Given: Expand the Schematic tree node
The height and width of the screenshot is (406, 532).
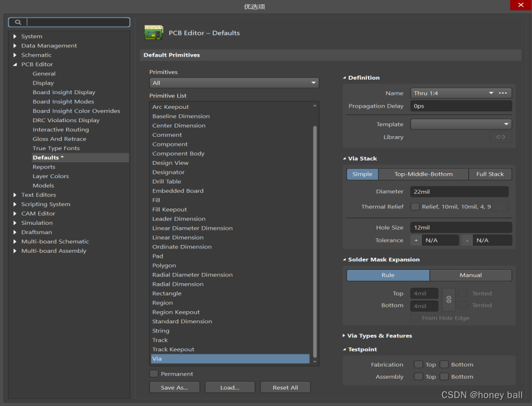Looking at the screenshot, I should (15, 55).
